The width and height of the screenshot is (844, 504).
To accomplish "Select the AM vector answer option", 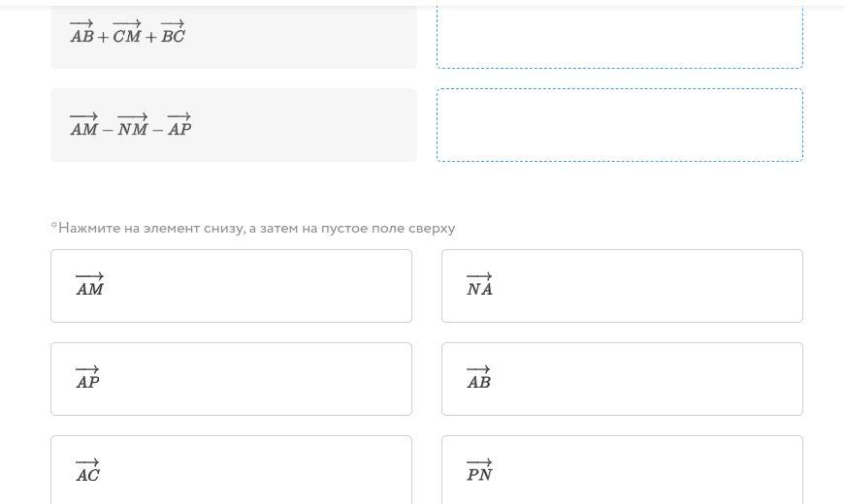I will tap(231, 286).
